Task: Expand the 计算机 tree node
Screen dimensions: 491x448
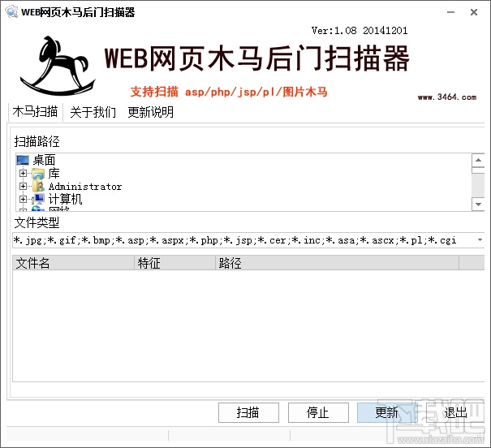Action: (x=23, y=199)
